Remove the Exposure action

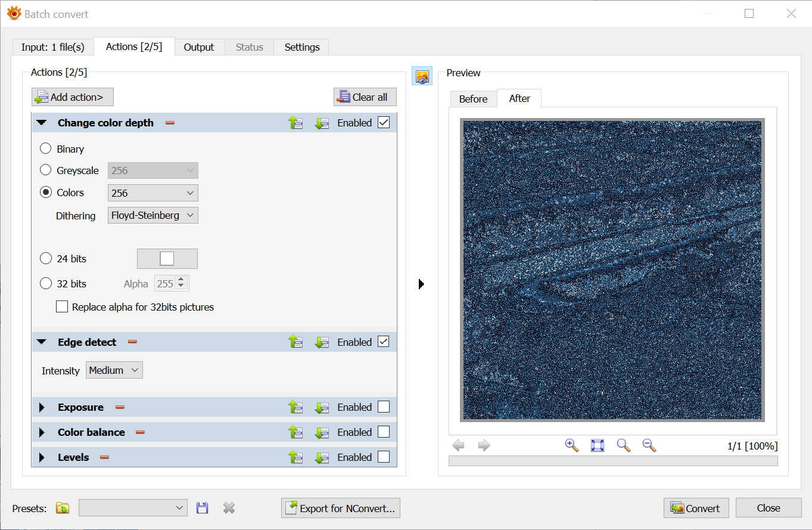[x=120, y=407]
